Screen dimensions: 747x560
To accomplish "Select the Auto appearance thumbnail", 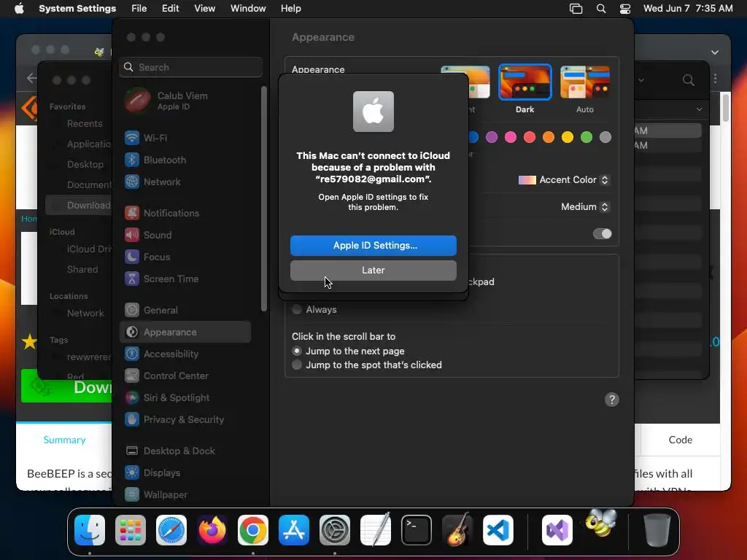I will 585,82.
